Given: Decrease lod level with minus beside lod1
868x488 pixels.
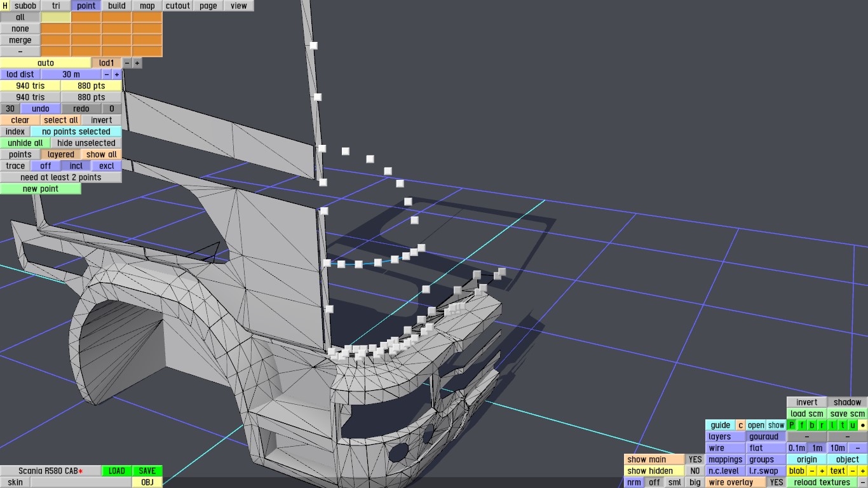Looking at the screenshot, I should [127, 63].
